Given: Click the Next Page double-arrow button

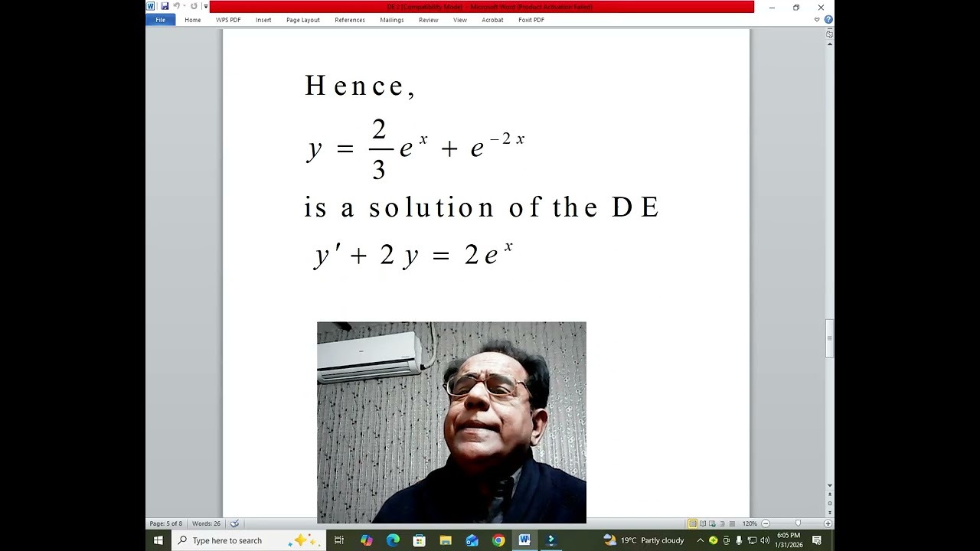Looking at the screenshot, I should pos(829,513).
